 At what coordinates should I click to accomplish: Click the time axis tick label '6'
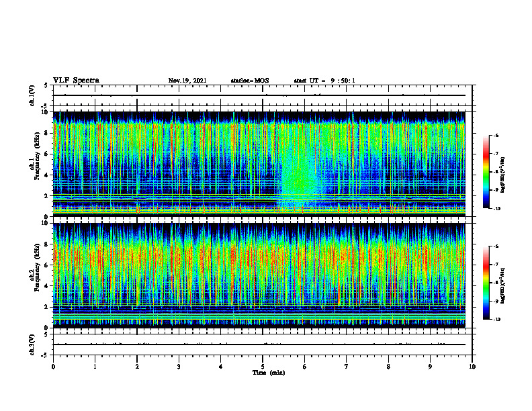[305, 367]
